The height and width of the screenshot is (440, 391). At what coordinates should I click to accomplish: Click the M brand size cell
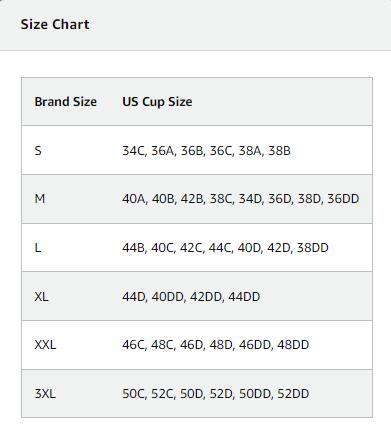pyautogui.click(x=40, y=199)
